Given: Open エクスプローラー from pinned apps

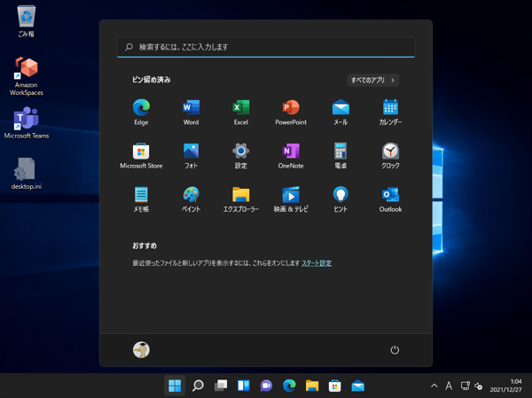Looking at the screenshot, I should [x=241, y=199].
